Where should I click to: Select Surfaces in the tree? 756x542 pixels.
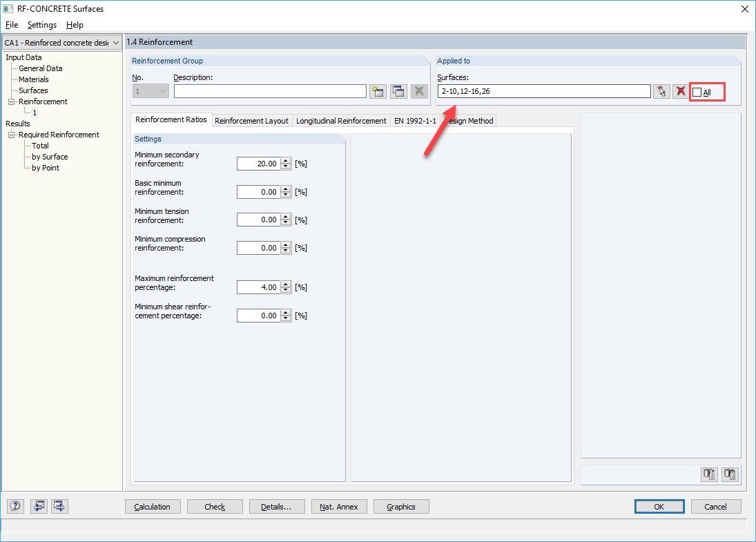pyautogui.click(x=33, y=90)
